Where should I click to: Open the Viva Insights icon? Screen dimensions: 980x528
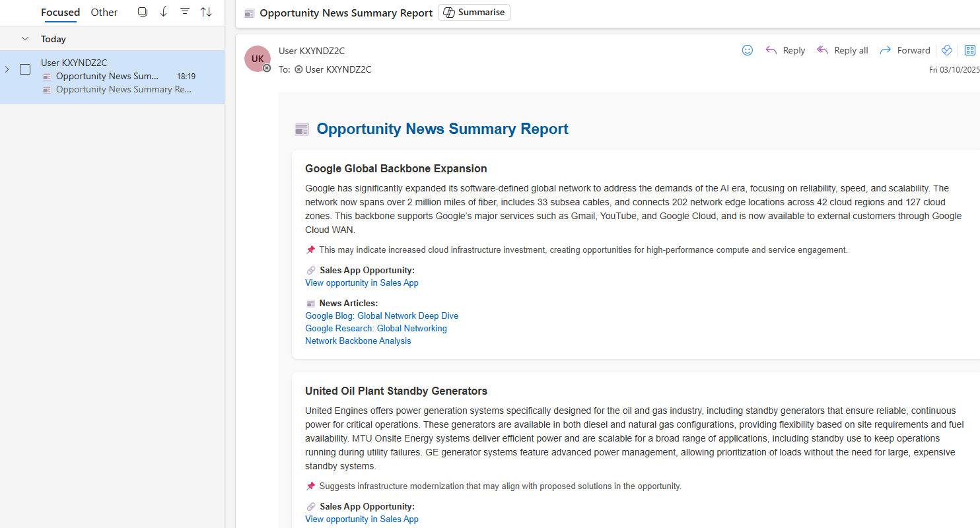click(946, 50)
